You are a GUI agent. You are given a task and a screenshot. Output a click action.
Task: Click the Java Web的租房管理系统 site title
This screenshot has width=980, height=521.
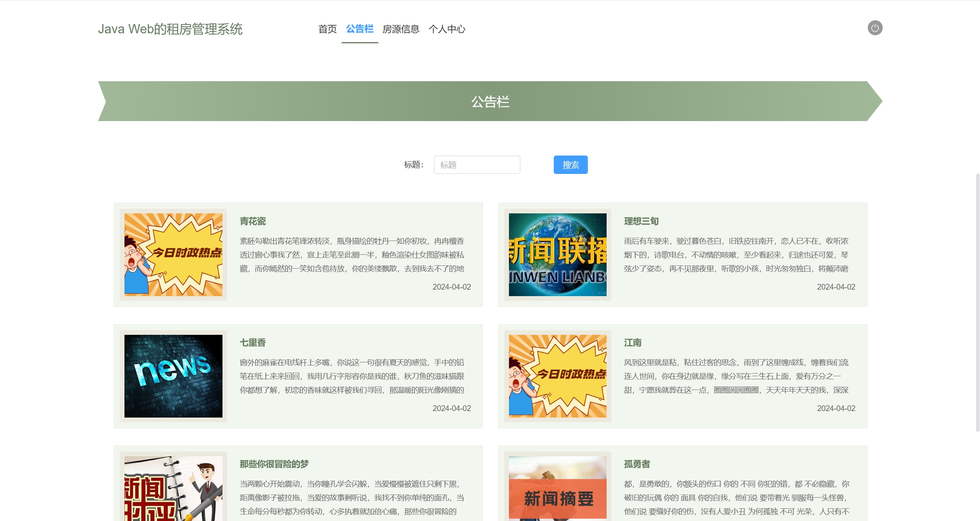[170, 29]
